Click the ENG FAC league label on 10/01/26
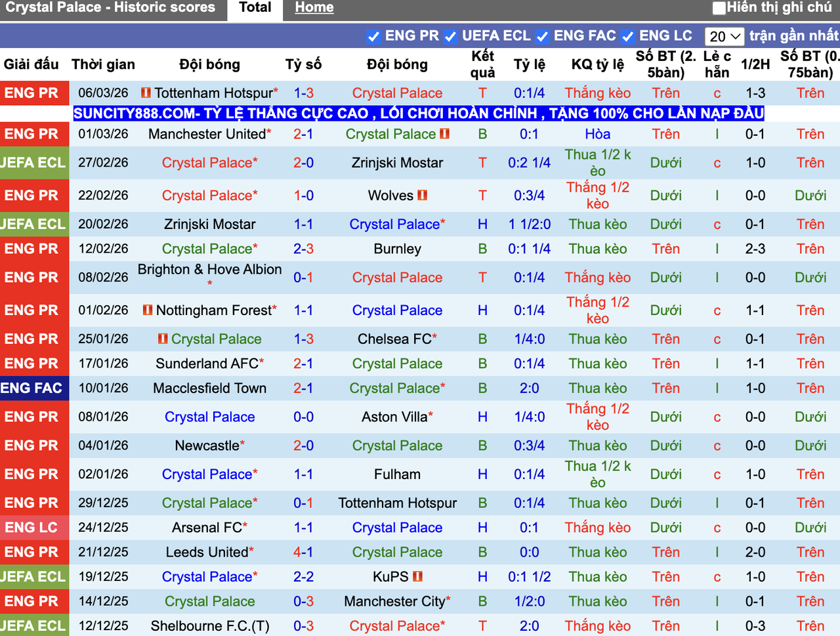 (x=34, y=389)
